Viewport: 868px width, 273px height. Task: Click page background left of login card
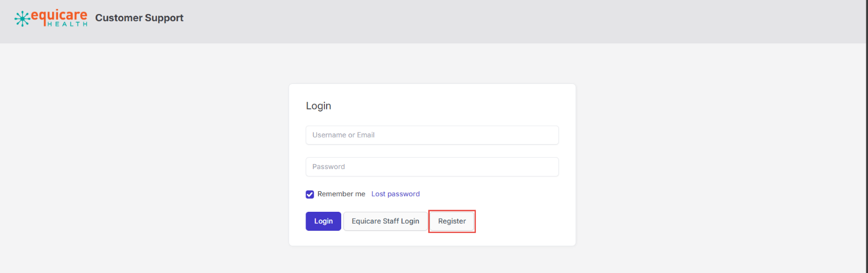tap(146, 162)
